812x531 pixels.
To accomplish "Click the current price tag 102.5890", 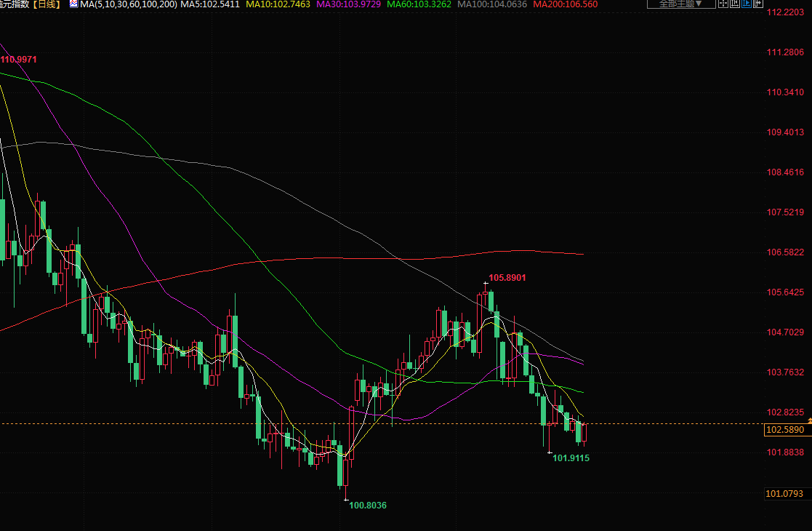I will click(785, 430).
